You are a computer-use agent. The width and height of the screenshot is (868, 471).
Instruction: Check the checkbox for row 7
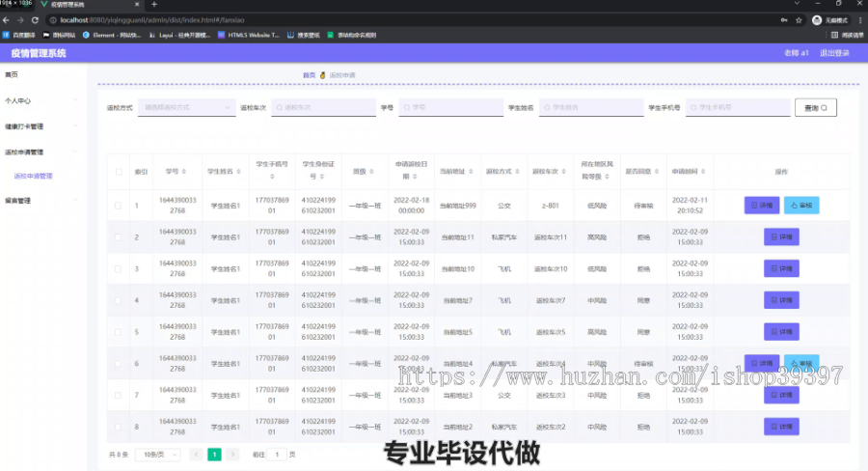[x=118, y=395]
